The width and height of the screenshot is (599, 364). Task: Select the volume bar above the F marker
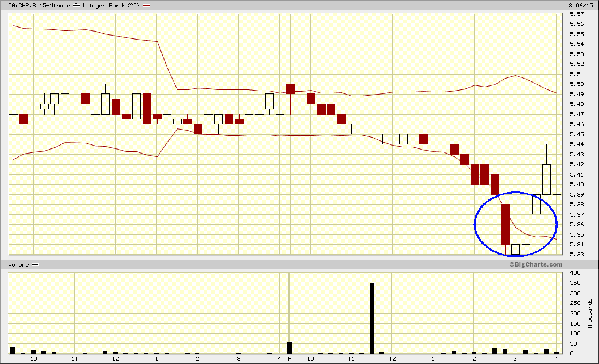coord(289,348)
